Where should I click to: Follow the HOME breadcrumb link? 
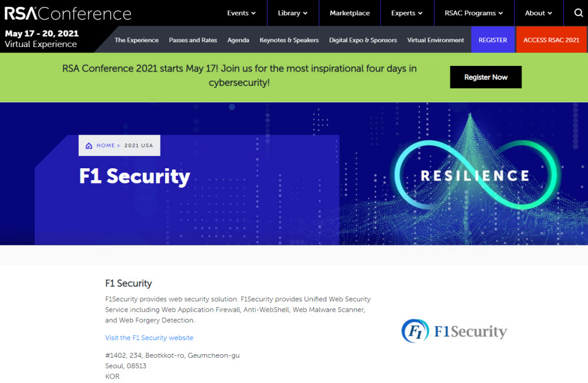pos(105,145)
